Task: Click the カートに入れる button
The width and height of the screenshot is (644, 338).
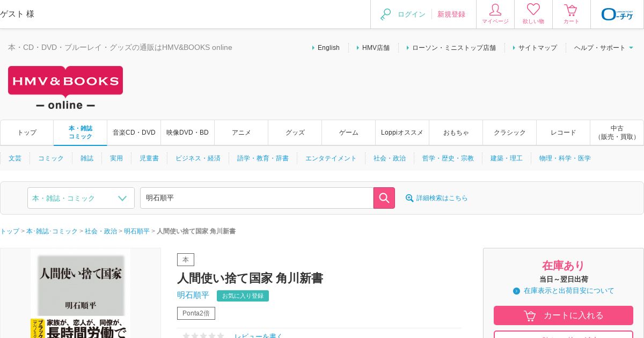Action: [x=563, y=315]
